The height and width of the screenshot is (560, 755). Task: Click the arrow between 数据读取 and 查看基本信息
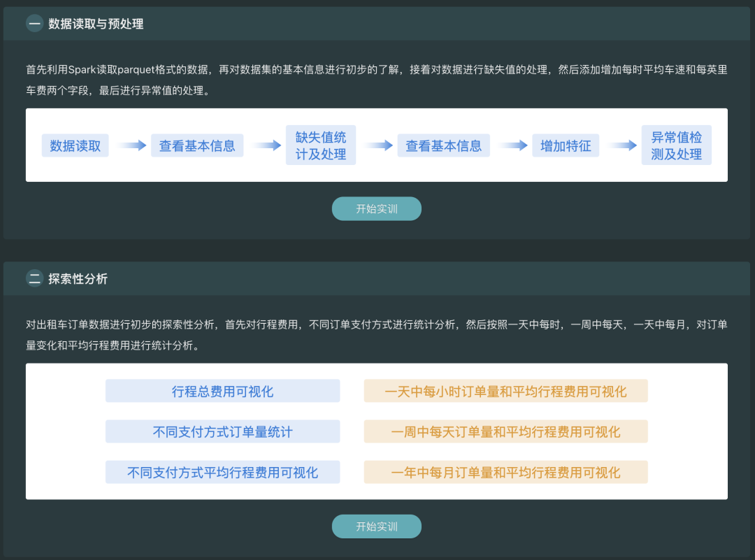click(132, 145)
